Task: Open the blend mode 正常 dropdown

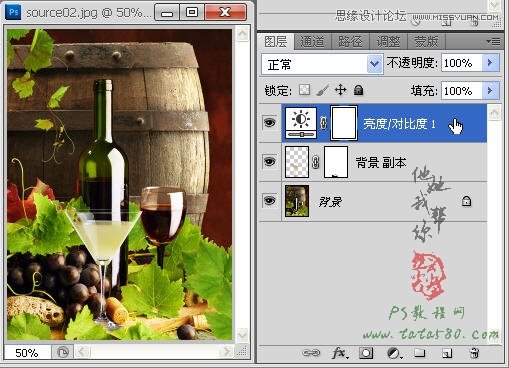Action: (374, 64)
